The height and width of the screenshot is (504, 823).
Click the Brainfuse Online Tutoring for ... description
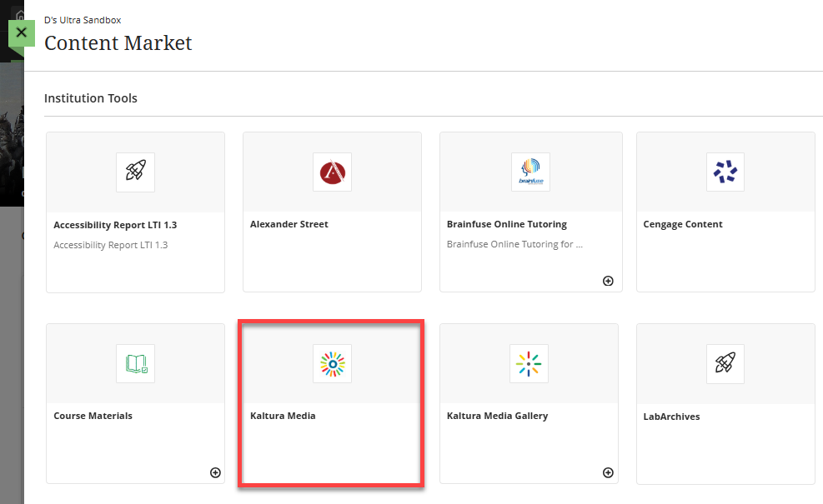(x=514, y=244)
